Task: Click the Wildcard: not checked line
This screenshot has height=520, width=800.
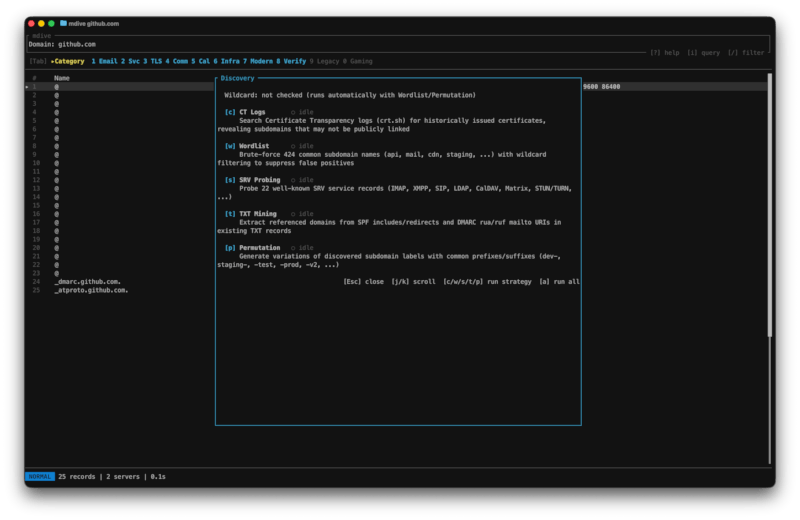Action: point(350,95)
